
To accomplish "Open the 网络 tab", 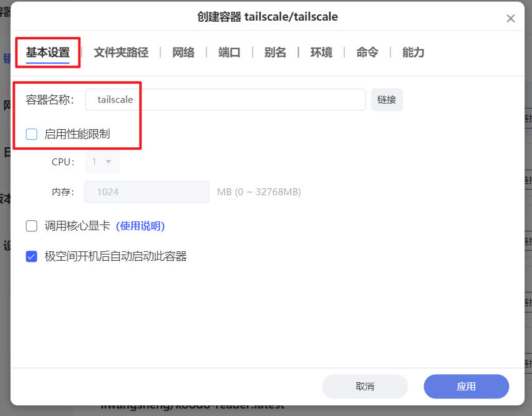I will 183,52.
